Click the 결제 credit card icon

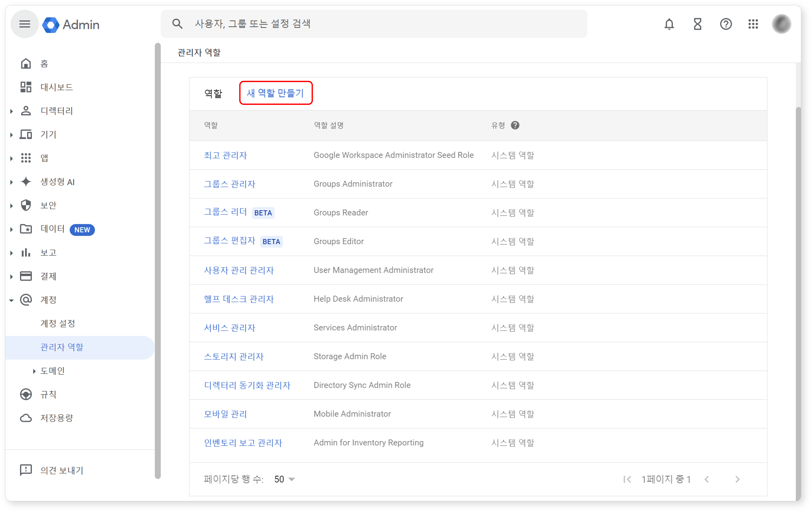point(26,276)
